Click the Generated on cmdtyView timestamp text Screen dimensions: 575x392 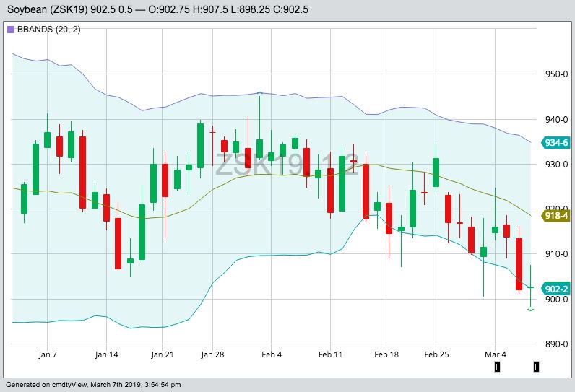click(93, 385)
